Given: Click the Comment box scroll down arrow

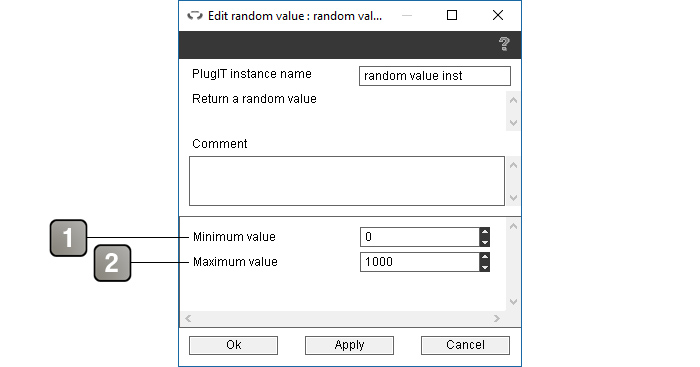Looking at the screenshot, I should [x=513, y=197].
